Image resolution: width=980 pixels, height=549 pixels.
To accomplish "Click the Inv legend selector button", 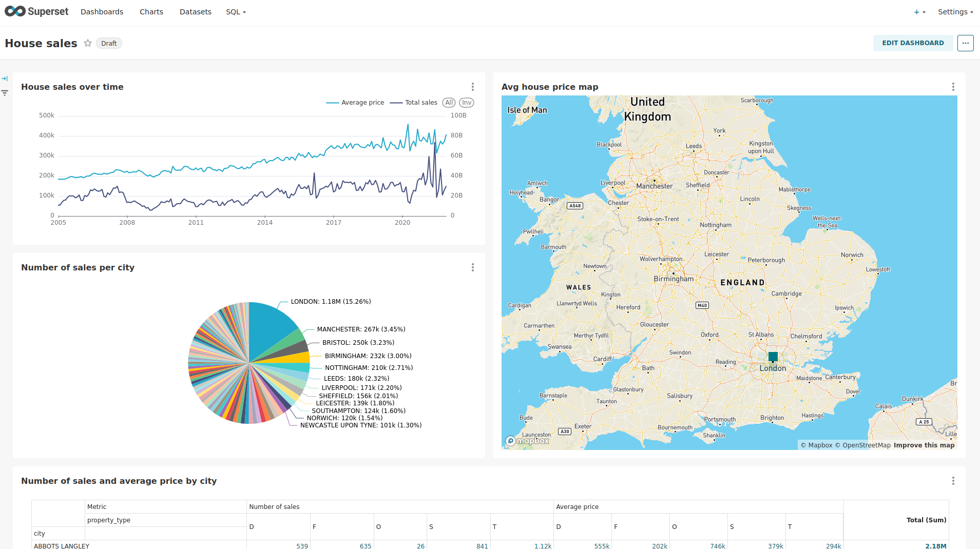I will click(x=466, y=103).
